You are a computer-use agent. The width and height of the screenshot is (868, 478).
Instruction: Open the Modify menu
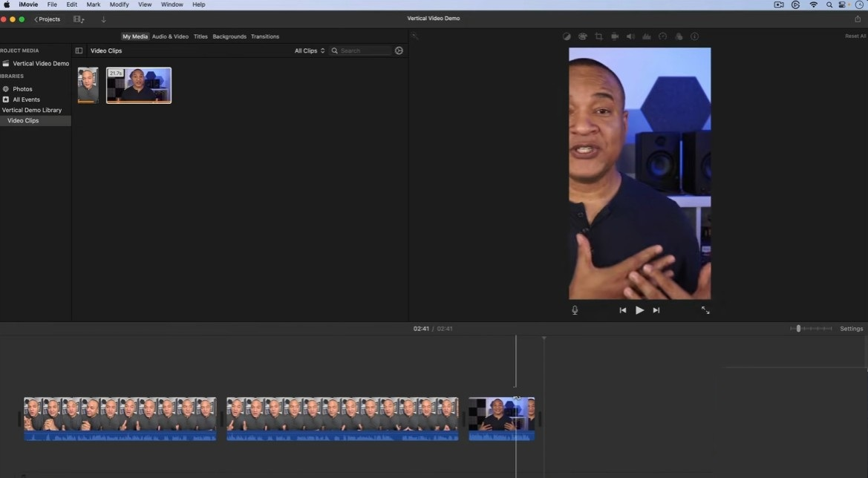(119, 4)
